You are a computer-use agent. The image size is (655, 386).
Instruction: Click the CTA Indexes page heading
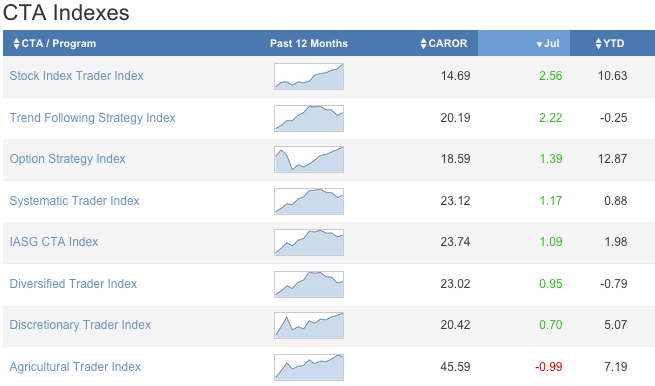click(66, 13)
